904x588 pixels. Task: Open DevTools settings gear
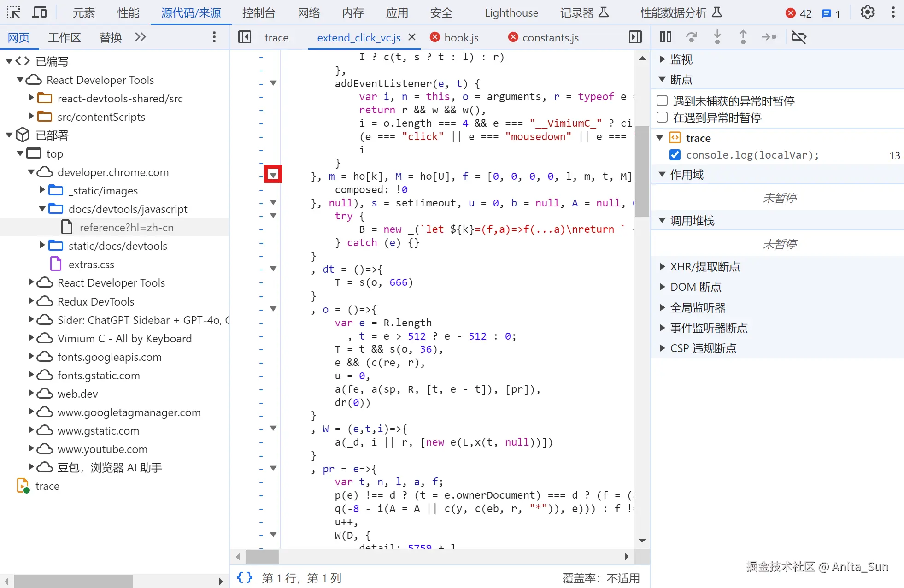click(x=867, y=12)
